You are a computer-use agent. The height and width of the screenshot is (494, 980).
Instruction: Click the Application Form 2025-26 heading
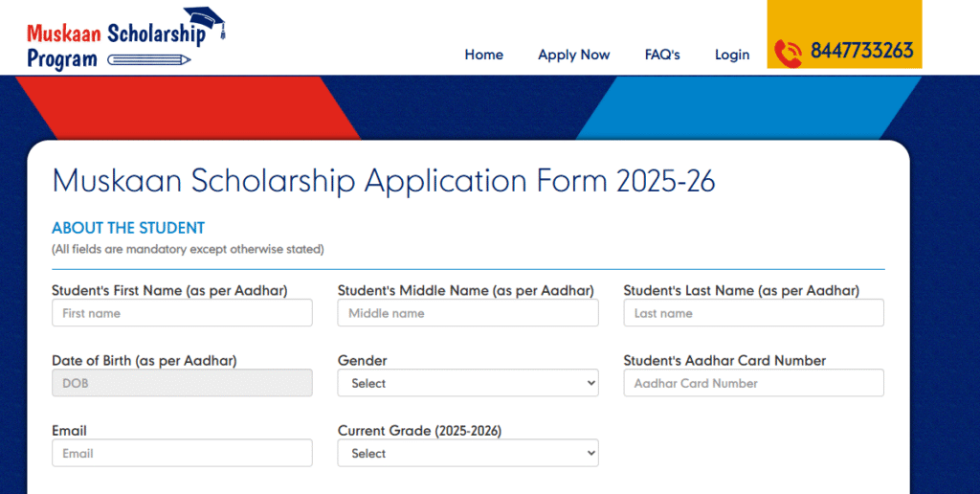click(384, 181)
